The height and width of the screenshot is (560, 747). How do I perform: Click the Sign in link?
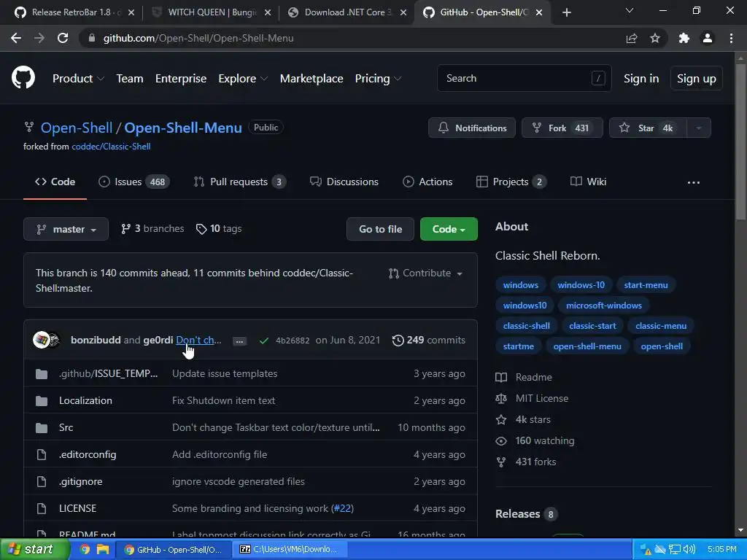click(x=641, y=79)
